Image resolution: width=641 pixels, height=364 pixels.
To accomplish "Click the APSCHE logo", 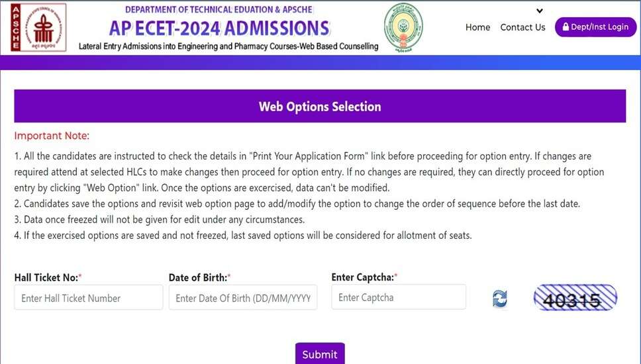I will point(38,27).
